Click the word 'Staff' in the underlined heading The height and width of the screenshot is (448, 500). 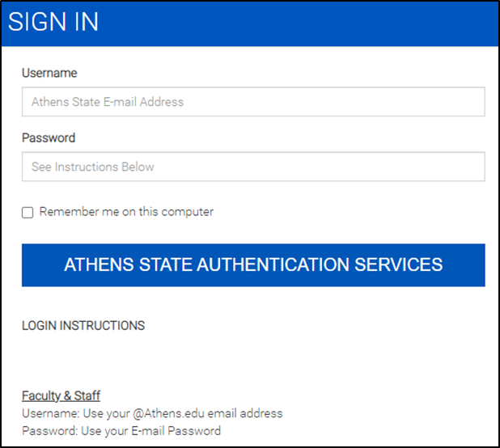(x=85, y=395)
